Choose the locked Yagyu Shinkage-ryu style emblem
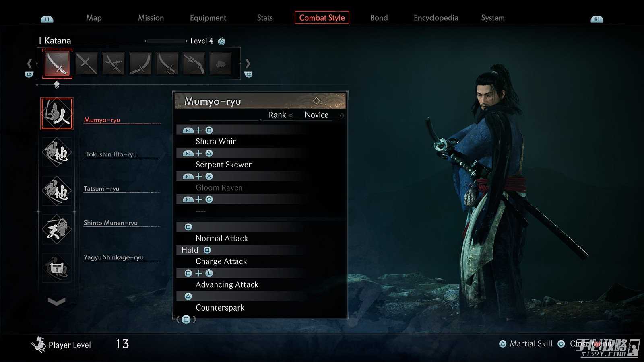Image resolution: width=644 pixels, height=362 pixels. 57,268
